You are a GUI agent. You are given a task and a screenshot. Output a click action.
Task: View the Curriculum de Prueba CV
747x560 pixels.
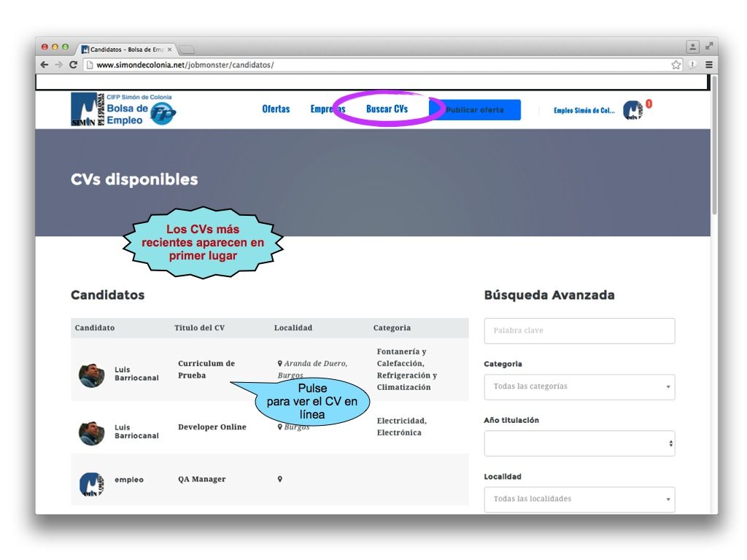(206, 369)
